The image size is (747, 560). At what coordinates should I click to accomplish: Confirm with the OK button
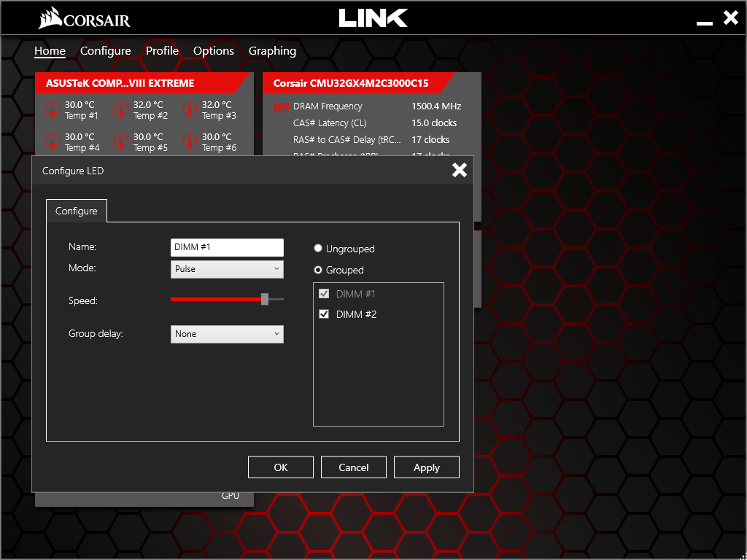(281, 467)
